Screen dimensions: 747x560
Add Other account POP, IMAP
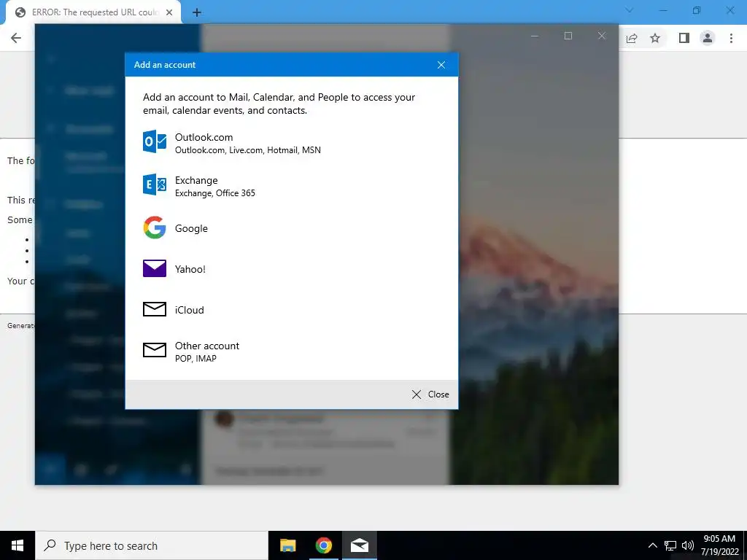pyautogui.click(x=292, y=351)
